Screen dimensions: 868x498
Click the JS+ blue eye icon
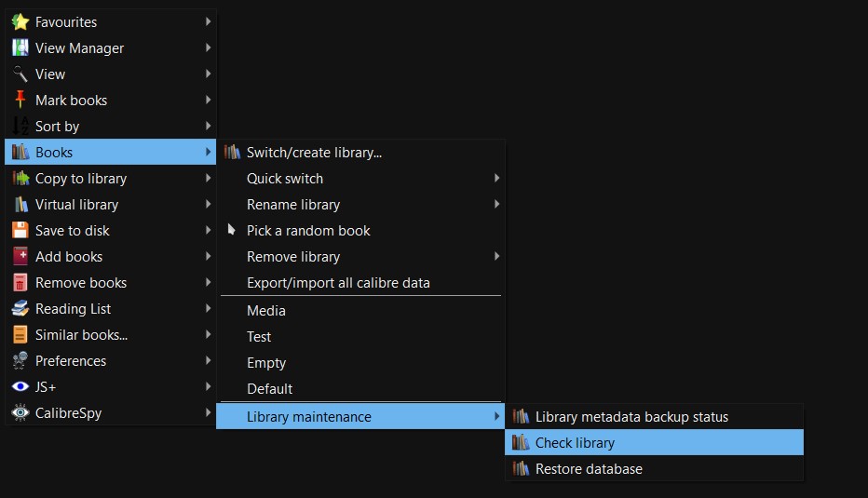20,387
